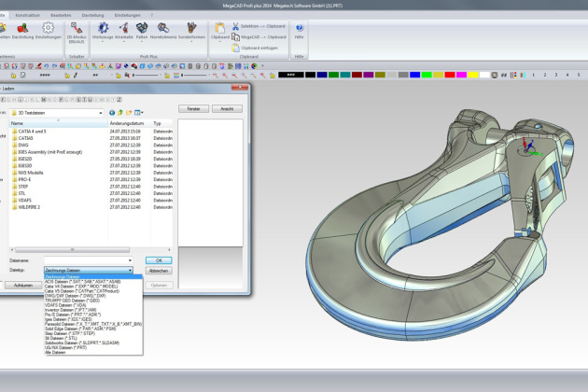Click Clipboard einfügen in ribbon
Screen dimensions: 588x392
coord(258,47)
